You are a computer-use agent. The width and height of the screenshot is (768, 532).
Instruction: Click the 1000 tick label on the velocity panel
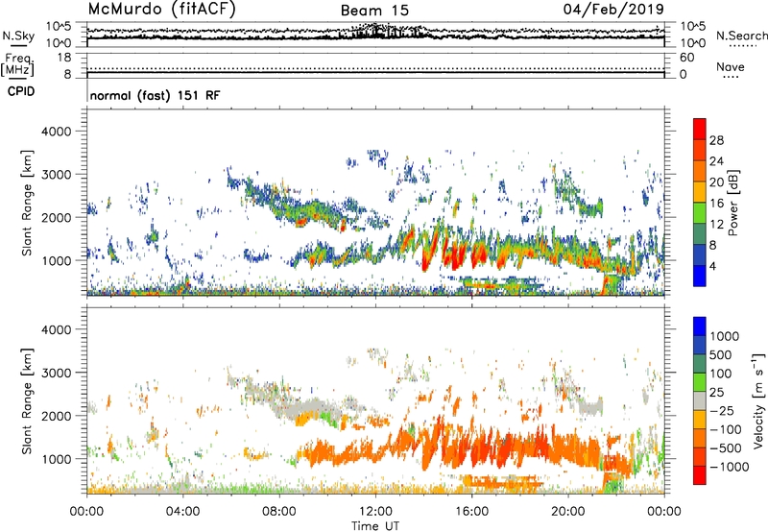pos(56,459)
